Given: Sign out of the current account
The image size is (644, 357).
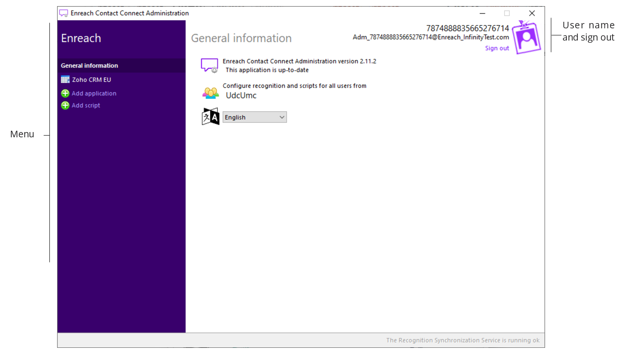Looking at the screenshot, I should coord(497,48).
